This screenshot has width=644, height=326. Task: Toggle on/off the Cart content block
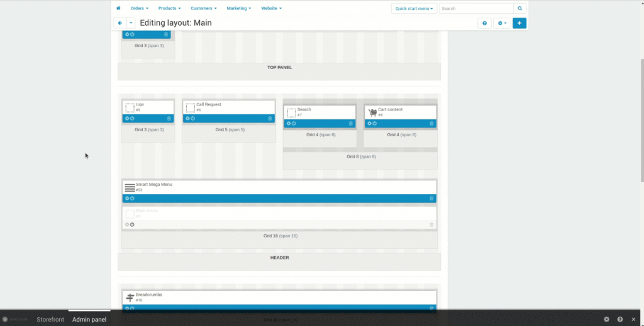pyautogui.click(x=375, y=123)
